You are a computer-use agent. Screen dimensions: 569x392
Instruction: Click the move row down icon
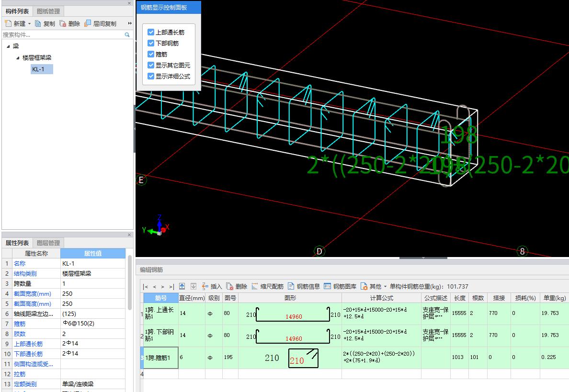pos(193,287)
